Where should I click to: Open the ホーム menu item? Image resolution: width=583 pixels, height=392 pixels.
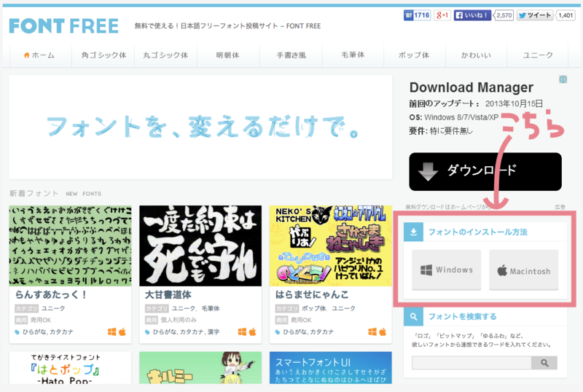[x=39, y=55]
